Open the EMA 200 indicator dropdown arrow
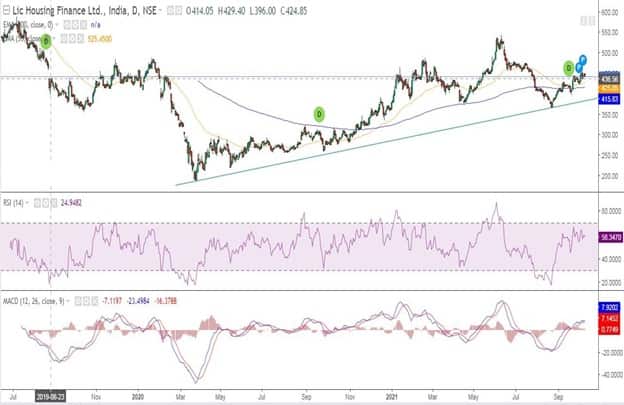This screenshot has height=405, width=624. (x=57, y=25)
